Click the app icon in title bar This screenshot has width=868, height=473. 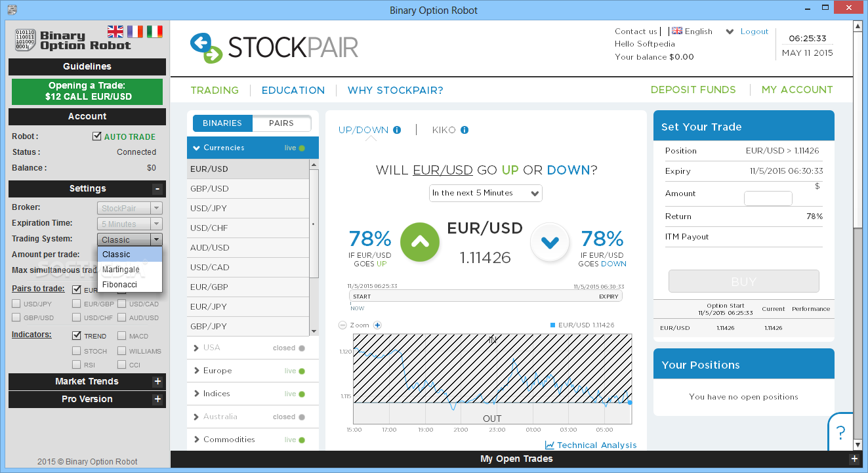11,10
